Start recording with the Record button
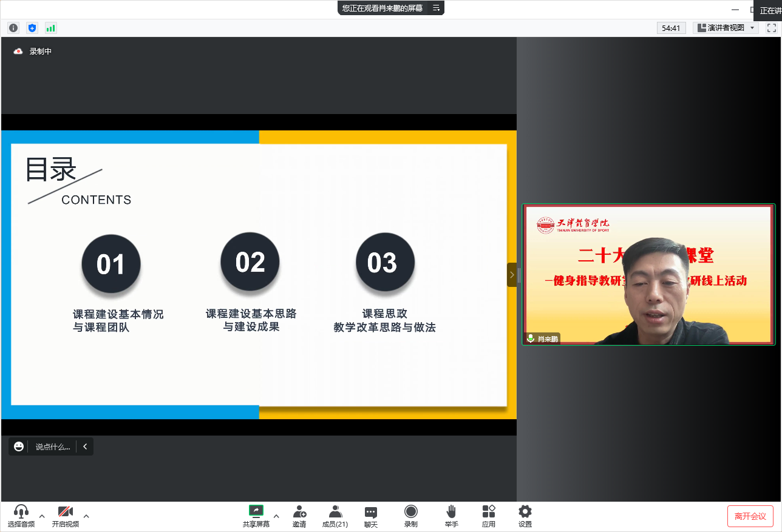This screenshot has height=532, width=782. 411,516
